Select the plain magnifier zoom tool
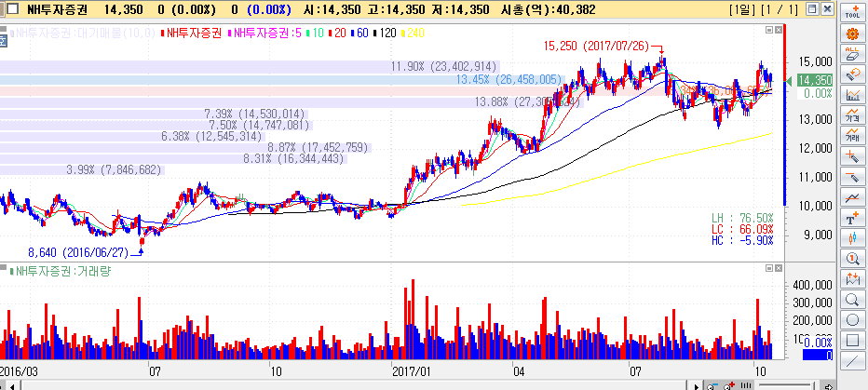The image size is (868, 390). pos(852,300)
